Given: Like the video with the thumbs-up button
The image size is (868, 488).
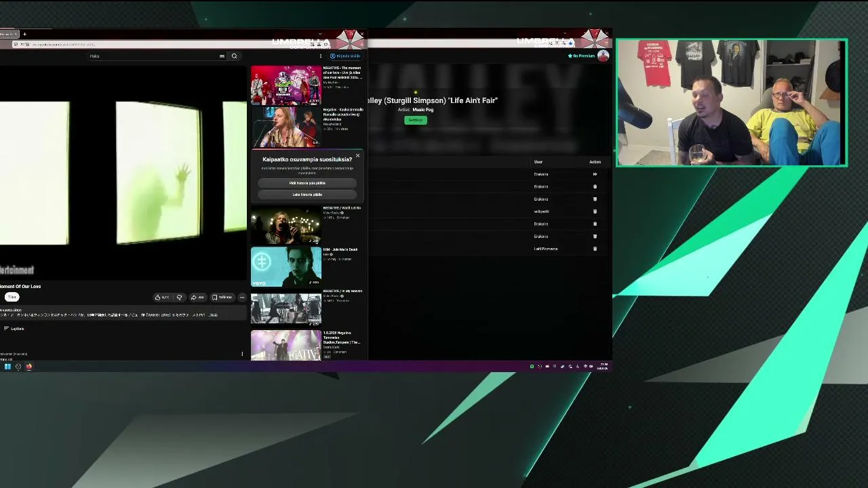Looking at the screenshot, I should point(162,297).
